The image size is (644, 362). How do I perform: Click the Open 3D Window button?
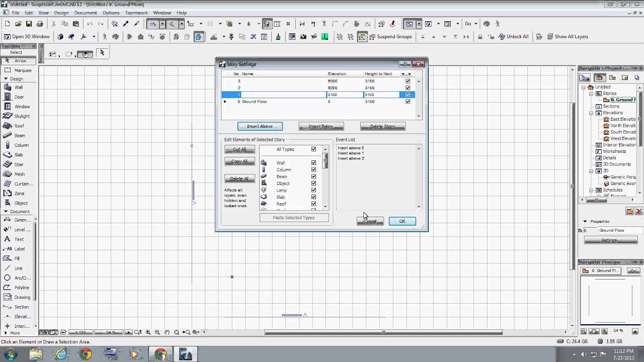click(x=27, y=37)
